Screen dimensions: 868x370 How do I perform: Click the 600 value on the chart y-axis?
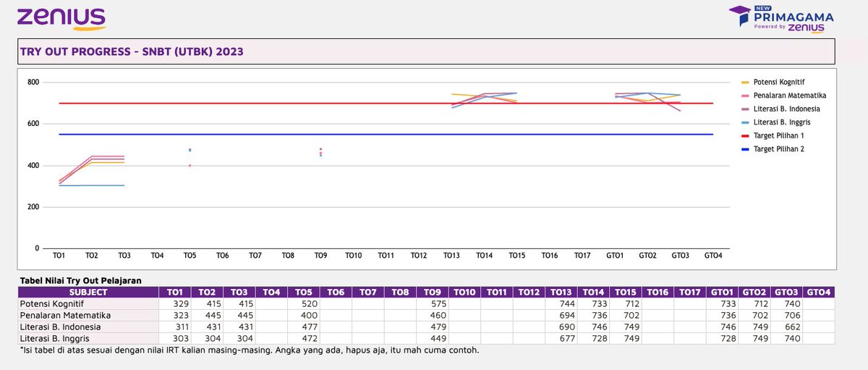(33, 123)
